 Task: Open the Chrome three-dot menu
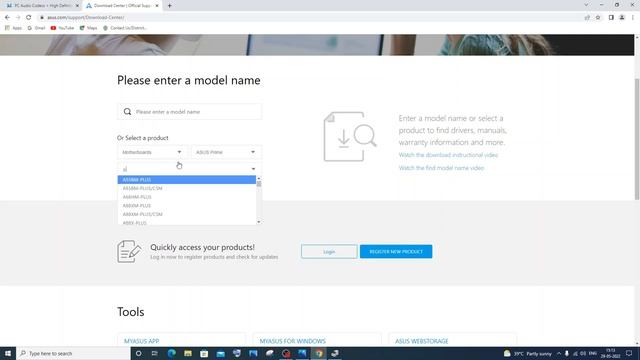(633, 18)
